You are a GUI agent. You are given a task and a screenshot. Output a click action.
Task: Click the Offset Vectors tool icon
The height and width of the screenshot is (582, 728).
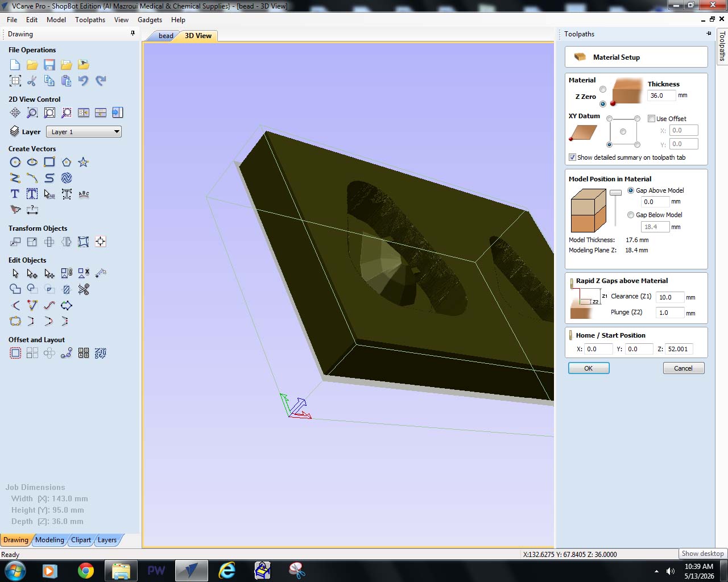pos(15,354)
